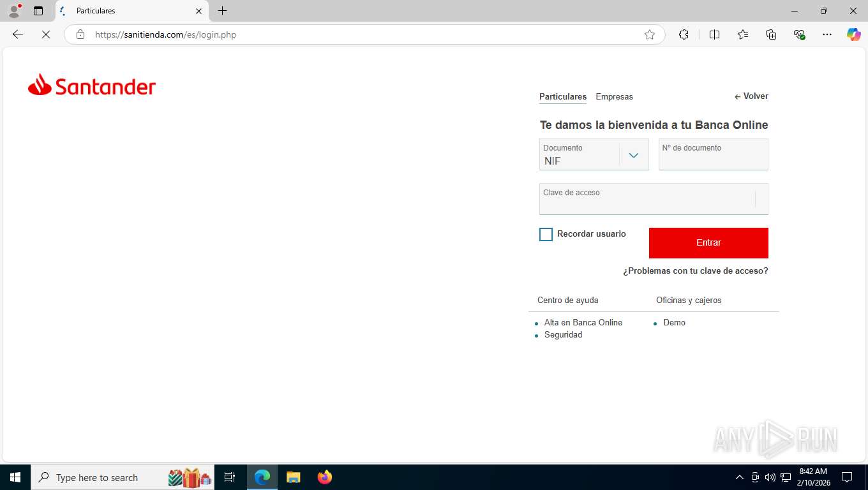This screenshot has height=490, width=868.
Task: Open the browser Extensions menu
Action: pos(684,34)
